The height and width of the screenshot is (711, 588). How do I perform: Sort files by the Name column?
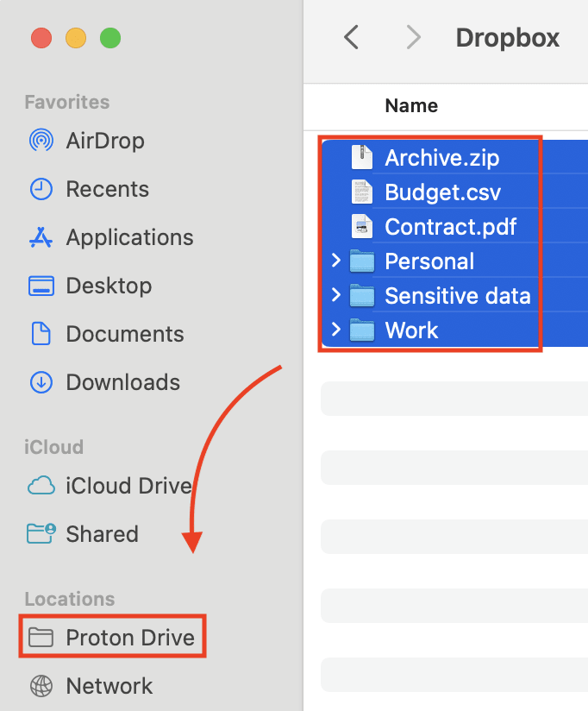pos(411,106)
